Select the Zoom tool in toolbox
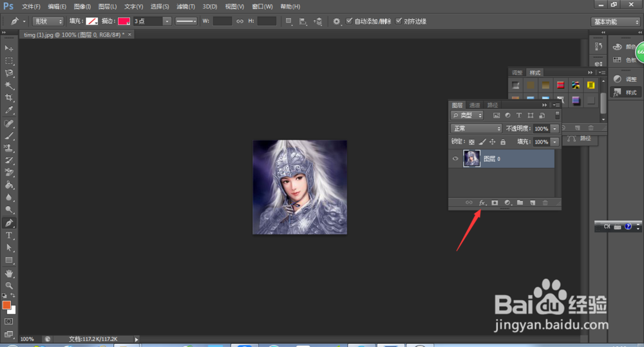The height and width of the screenshot is (347, 644). click(8, 285)
